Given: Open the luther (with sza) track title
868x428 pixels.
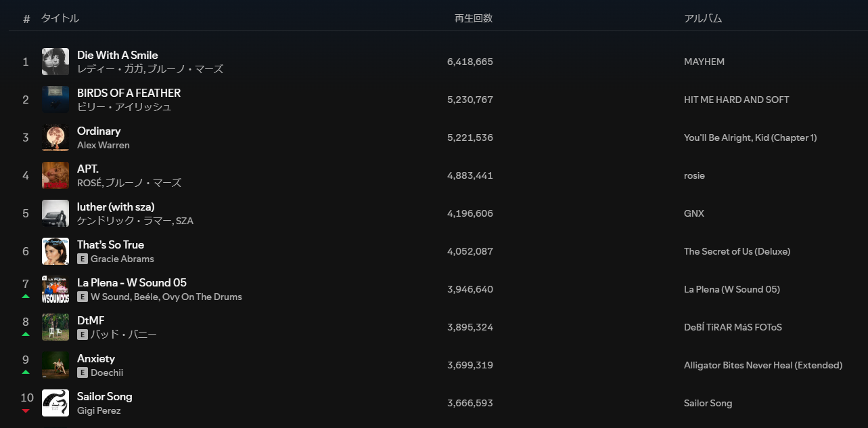Looking at the screenshot, I should tap(116, 207).
